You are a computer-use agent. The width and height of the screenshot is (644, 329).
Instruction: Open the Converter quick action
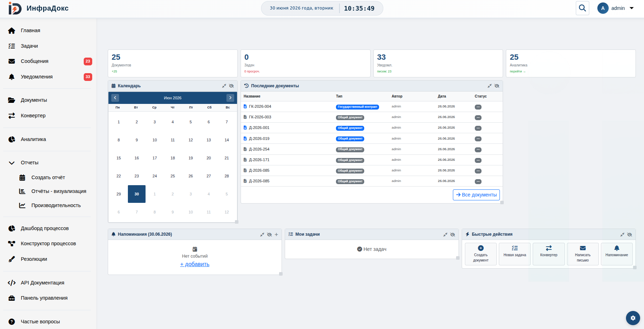click(549, 254)
